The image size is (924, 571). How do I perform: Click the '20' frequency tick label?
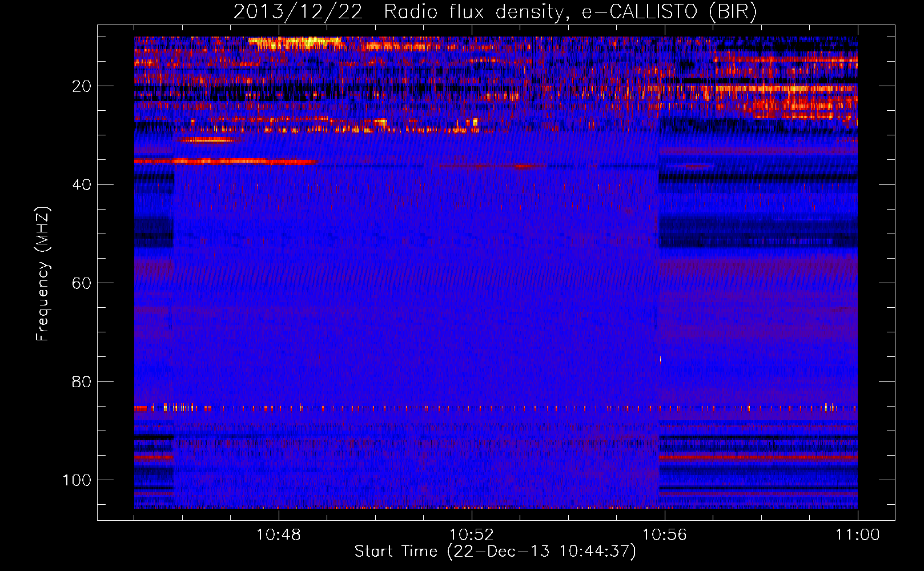coord(82,86)
